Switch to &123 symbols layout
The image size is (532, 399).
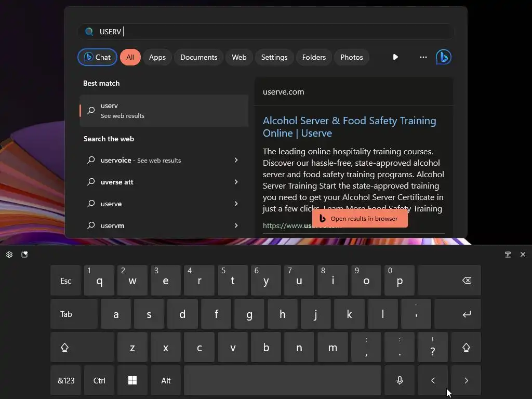(66, 380)
